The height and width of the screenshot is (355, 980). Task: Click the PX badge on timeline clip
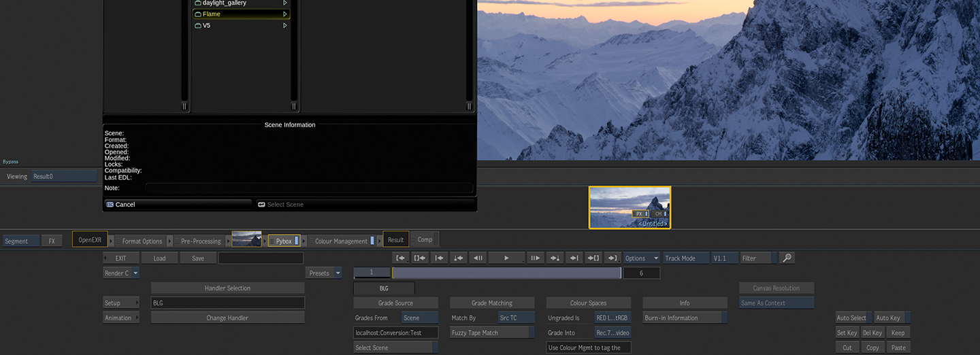click(x=640, y=214)
